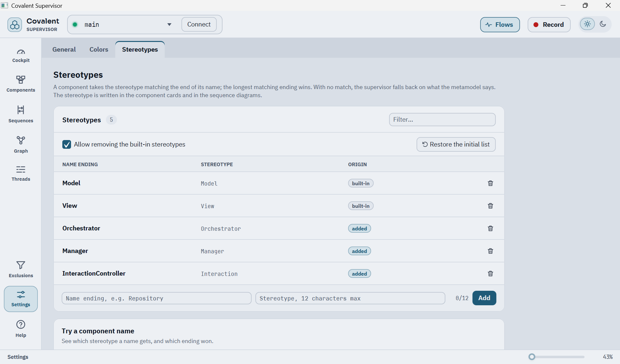Show the Graph view
620x364 pixels.
[x=21, y=144]
